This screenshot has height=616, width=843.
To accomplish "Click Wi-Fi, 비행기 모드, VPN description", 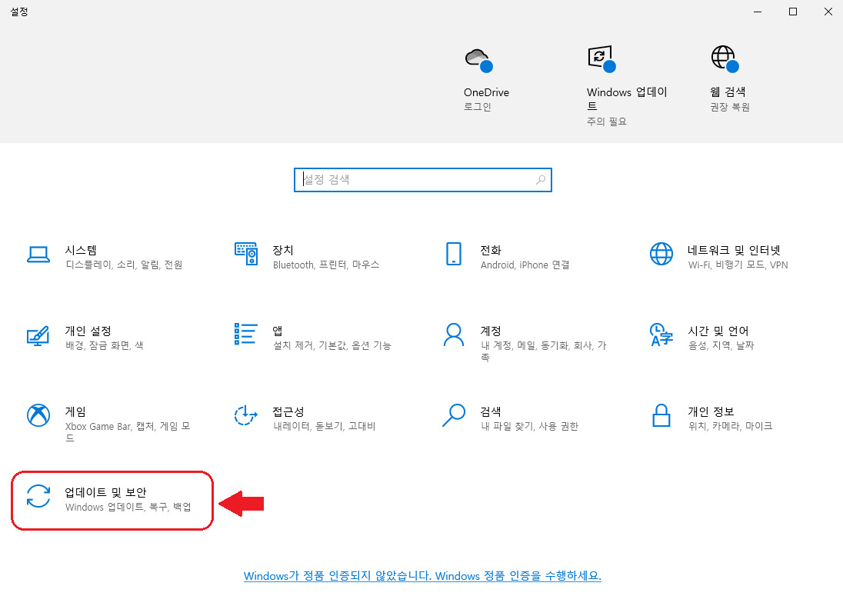I will [x=738, y=265].
